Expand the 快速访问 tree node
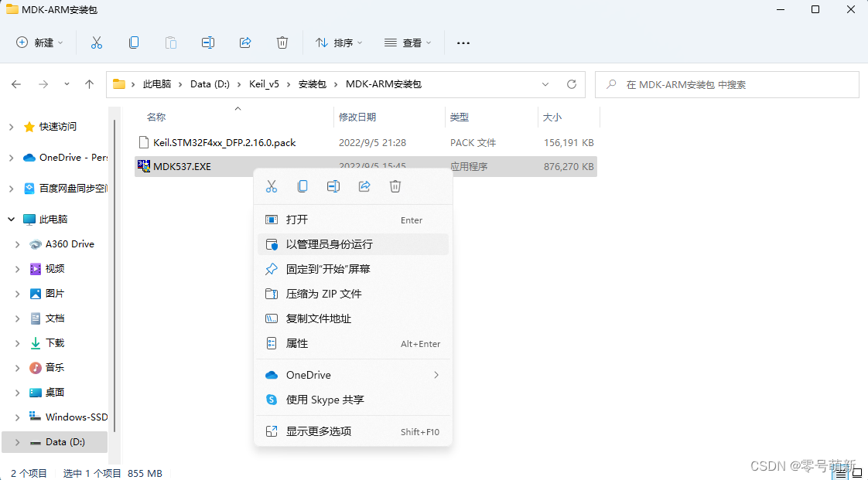Viewport: 868px width, 480px height. click(x=12, y=127)
